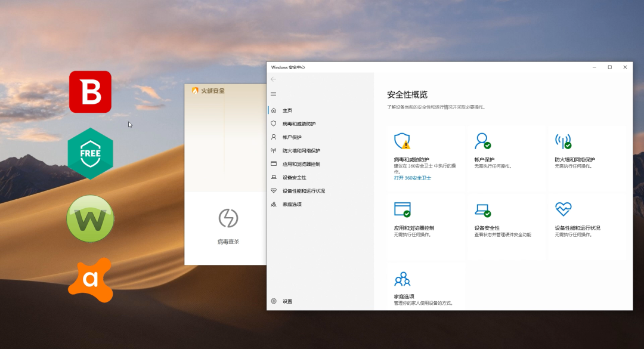Click the 设备性能和运行状况 heart icon
644x349 pixels.
(x=563, y=210)
